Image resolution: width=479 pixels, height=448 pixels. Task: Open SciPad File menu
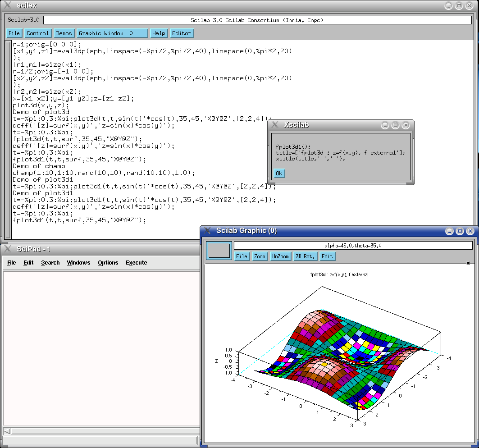click(x=12, y=262)
